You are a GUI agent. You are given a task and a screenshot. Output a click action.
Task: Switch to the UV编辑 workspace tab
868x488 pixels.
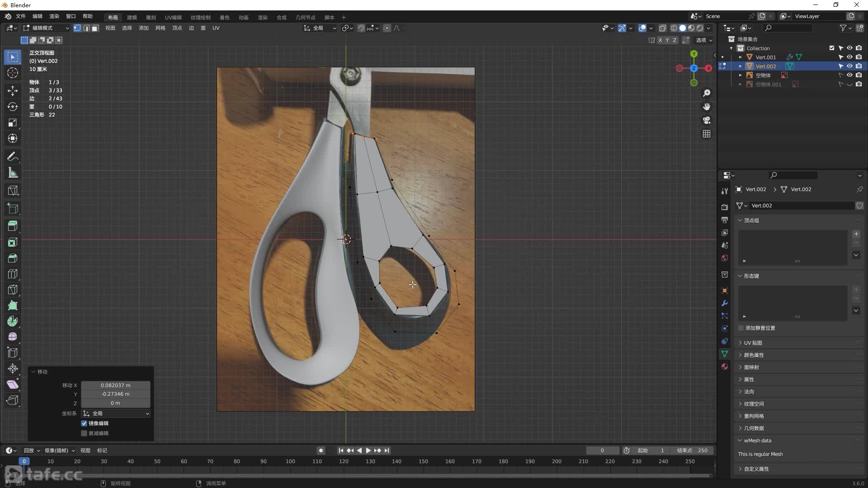click(x=173, y=18)
